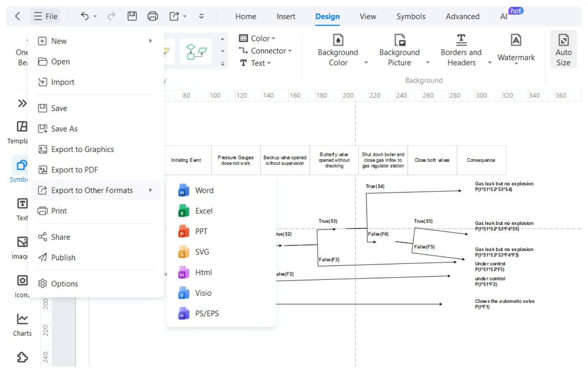Select the flowchart theme thumbnail
This screenshot has width=588, height=373.
point(196,51)
